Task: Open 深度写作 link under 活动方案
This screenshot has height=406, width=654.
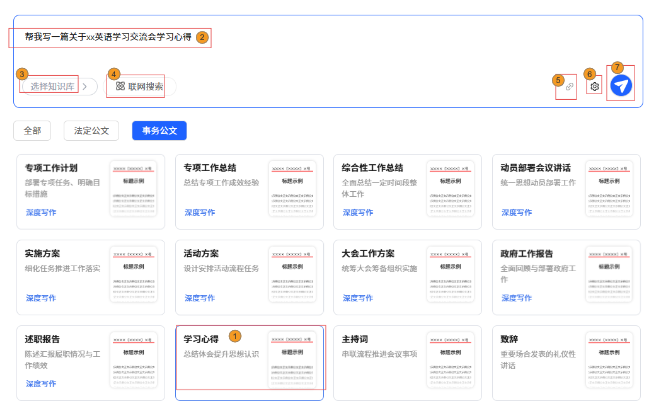Action: tap(200, 298)
